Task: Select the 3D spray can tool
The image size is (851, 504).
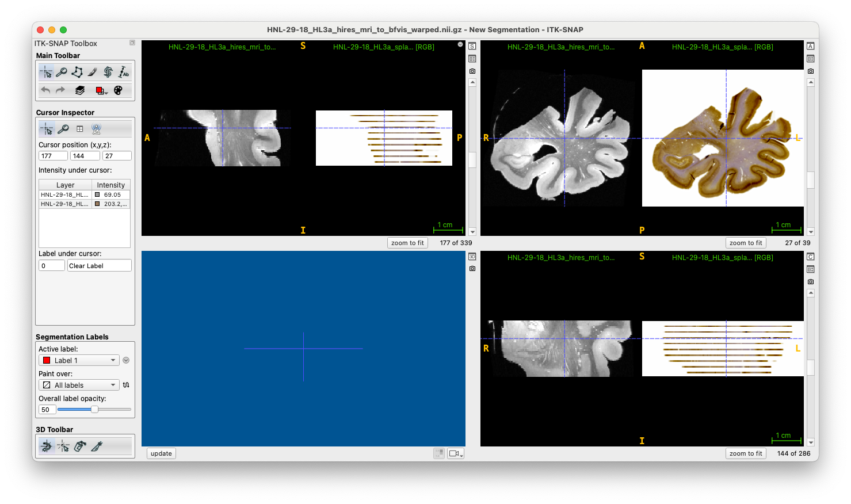Action: (x=80, y=446)
